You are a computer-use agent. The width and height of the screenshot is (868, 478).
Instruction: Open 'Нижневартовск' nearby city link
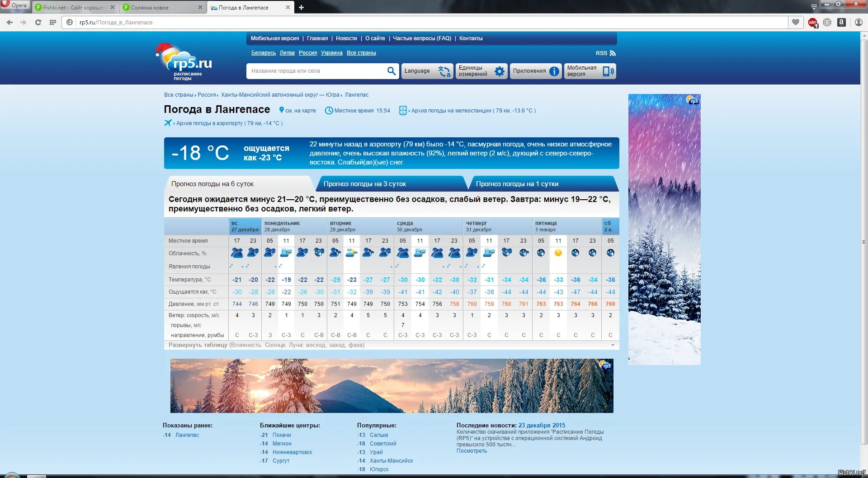click(x=292, y=452)
